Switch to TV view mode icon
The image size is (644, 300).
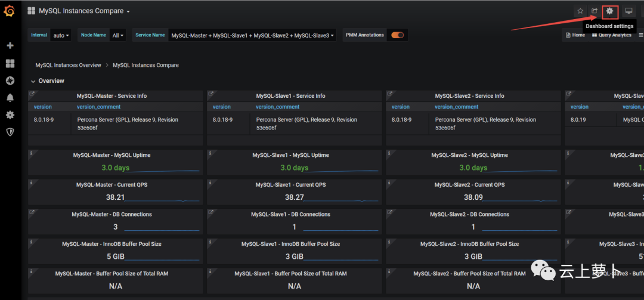tap(628, 11)
